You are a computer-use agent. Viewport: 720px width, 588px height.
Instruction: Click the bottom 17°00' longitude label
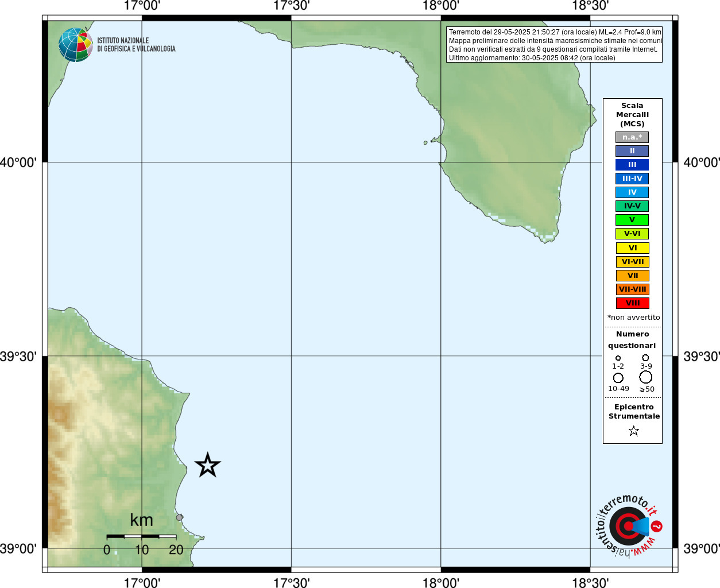[142, 583]
